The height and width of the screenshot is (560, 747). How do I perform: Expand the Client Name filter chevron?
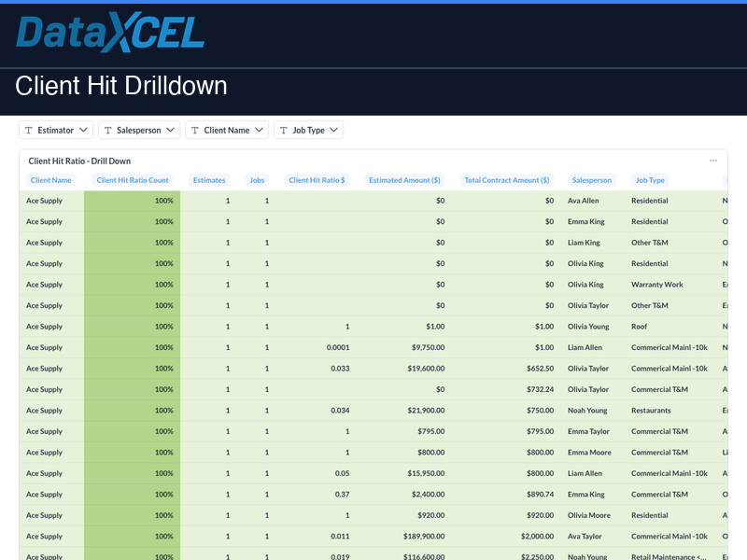[260, 130]
